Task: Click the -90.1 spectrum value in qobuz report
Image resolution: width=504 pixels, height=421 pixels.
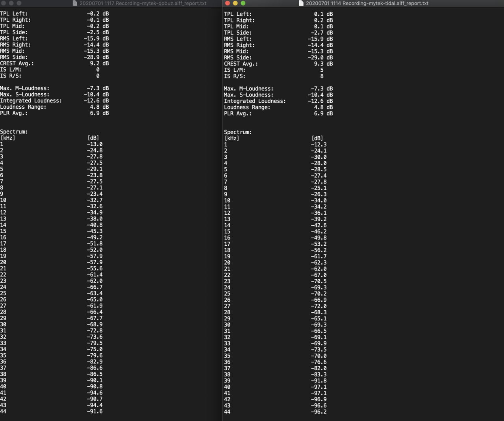Action: [94, 380]
